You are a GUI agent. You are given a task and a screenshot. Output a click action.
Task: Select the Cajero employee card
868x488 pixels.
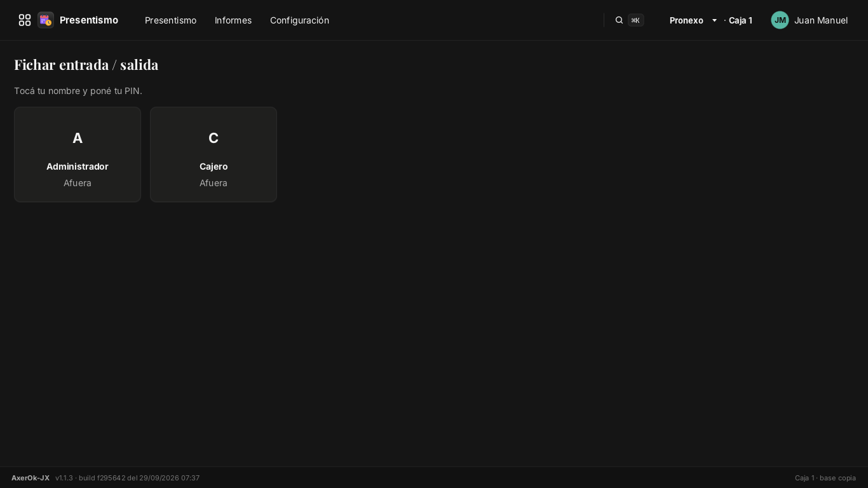[214, 154]
